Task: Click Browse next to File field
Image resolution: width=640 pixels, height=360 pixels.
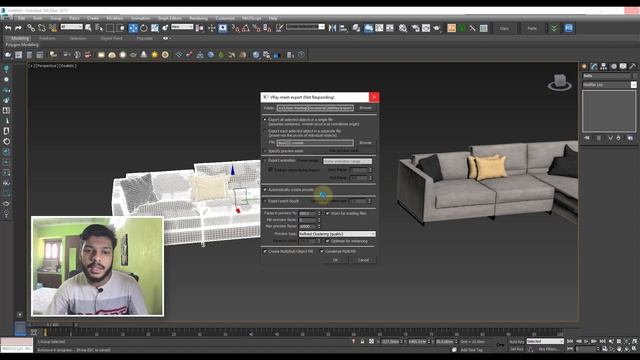Action: point(365,143)
